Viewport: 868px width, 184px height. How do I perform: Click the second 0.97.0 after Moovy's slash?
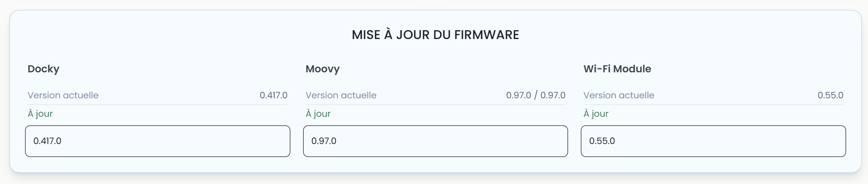click(x=553, y=95)
